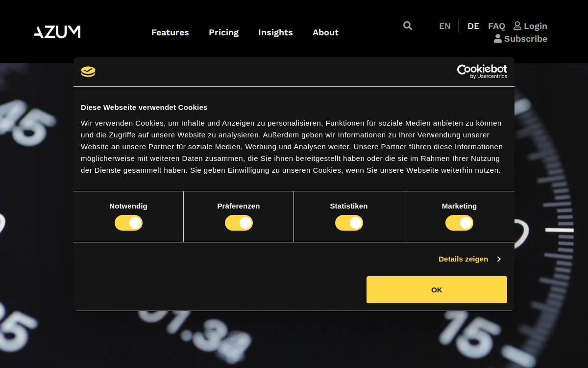
Task: Go to the Pricing page
Action: [223, 32]
